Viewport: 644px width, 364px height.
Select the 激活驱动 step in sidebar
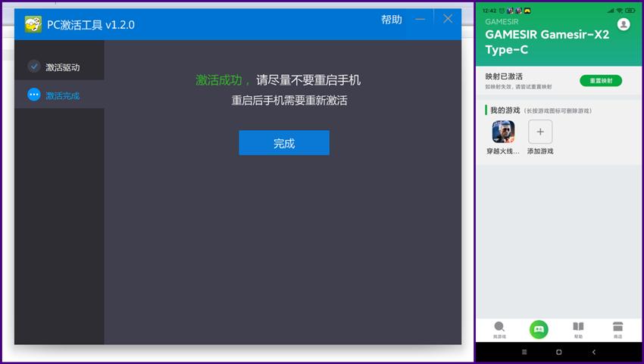[62, 67]
